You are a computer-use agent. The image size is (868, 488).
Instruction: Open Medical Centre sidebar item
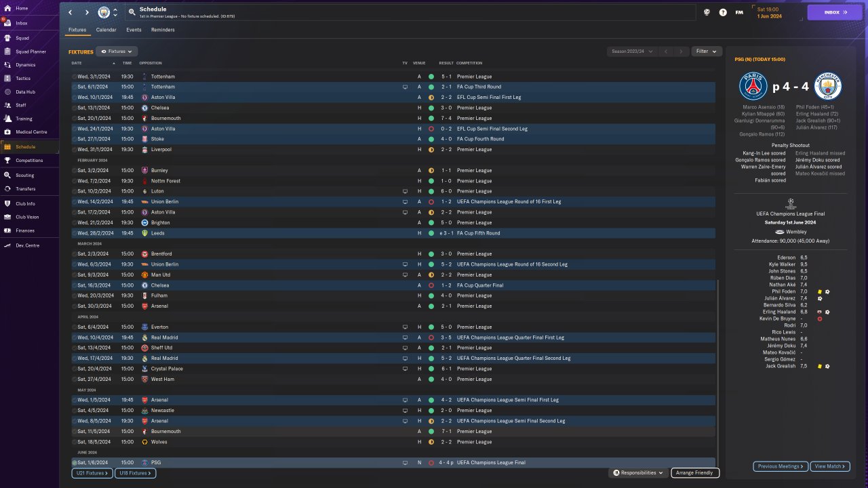coord(31,131)
